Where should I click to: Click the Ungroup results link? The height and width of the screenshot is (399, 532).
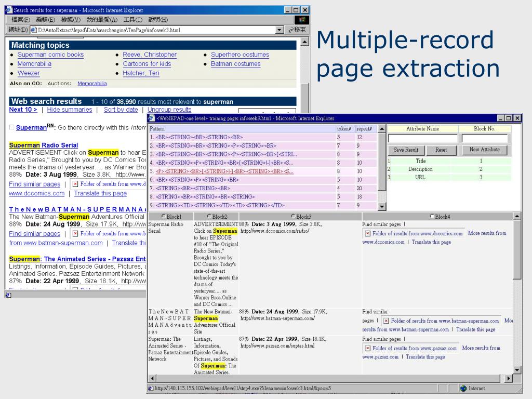[x=169, y=110]
